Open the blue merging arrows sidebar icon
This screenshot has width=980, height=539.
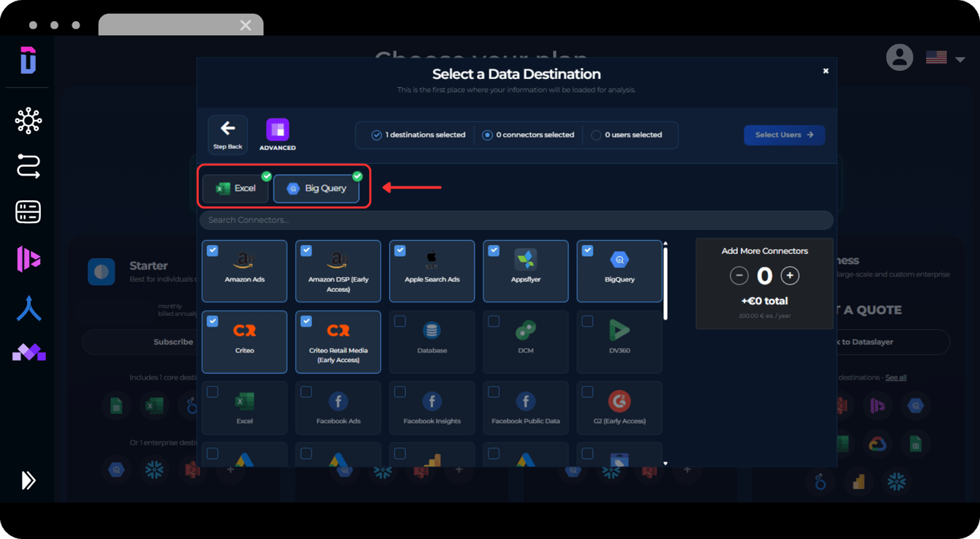tap(29, 309)
